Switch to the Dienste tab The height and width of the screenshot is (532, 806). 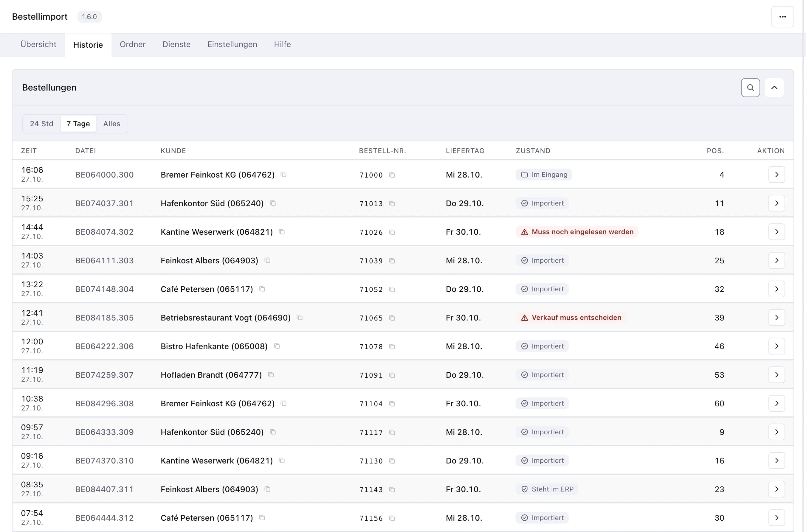click(176, 44)
